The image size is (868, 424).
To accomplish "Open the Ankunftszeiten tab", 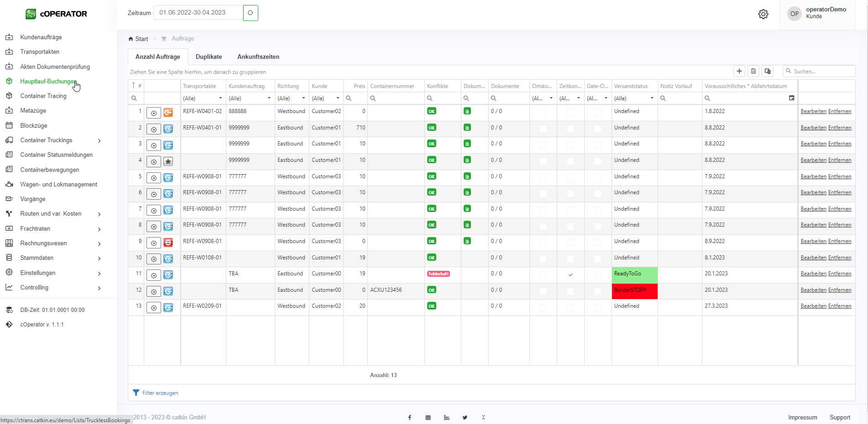I will (258, 57).
